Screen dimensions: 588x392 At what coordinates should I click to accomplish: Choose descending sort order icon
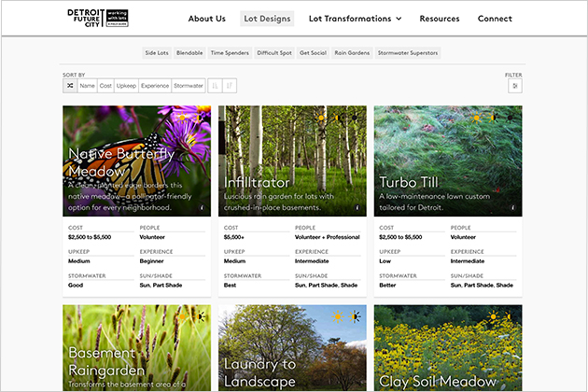230,86
